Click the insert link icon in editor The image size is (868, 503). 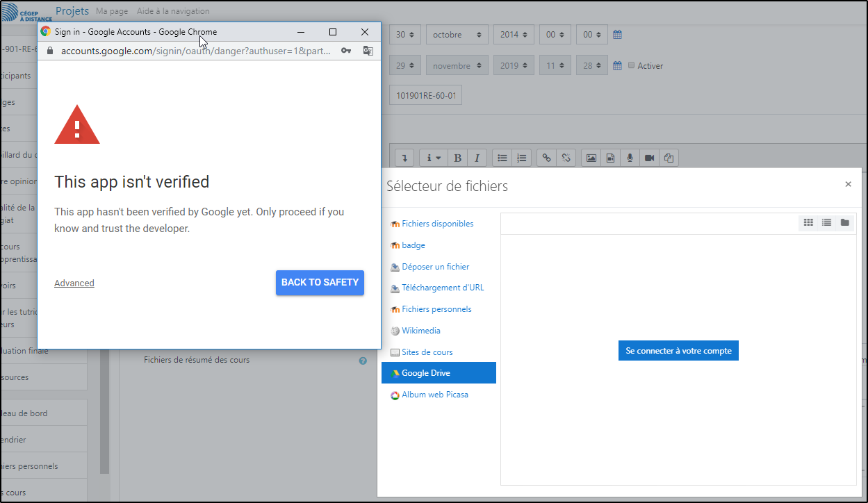click(x=547, y=158)
